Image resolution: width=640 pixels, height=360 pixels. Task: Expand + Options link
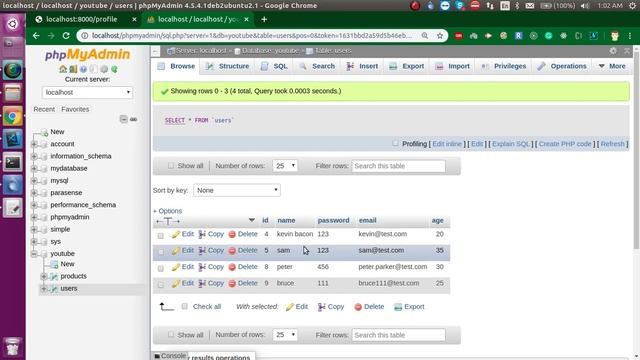167,211
